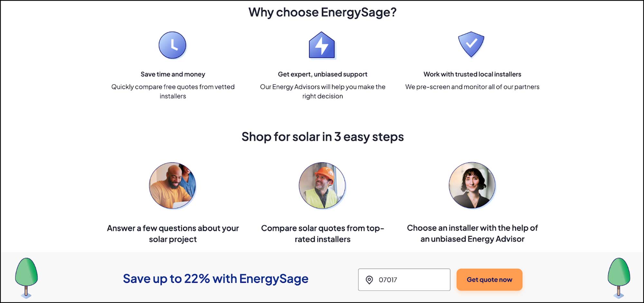
Task: Click the Compare solar quotes step caption
Action: [322, 233]
